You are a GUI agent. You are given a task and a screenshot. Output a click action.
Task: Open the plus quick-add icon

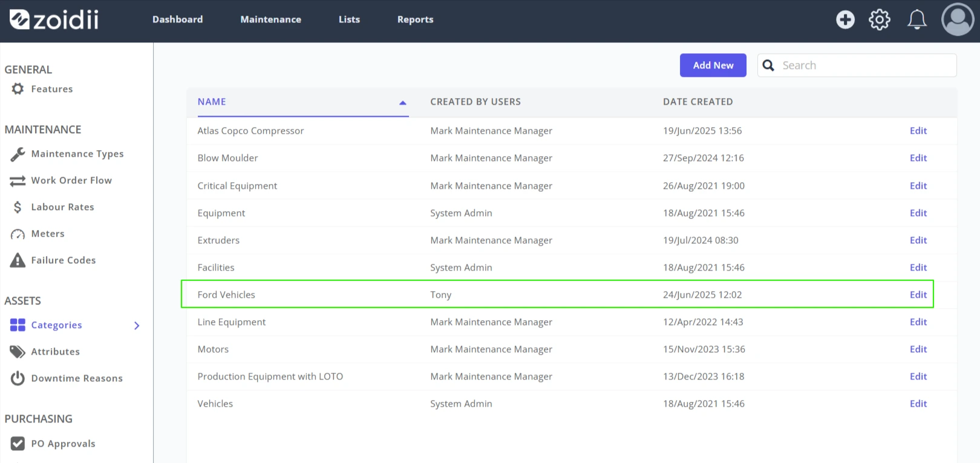tap(845, 20)
